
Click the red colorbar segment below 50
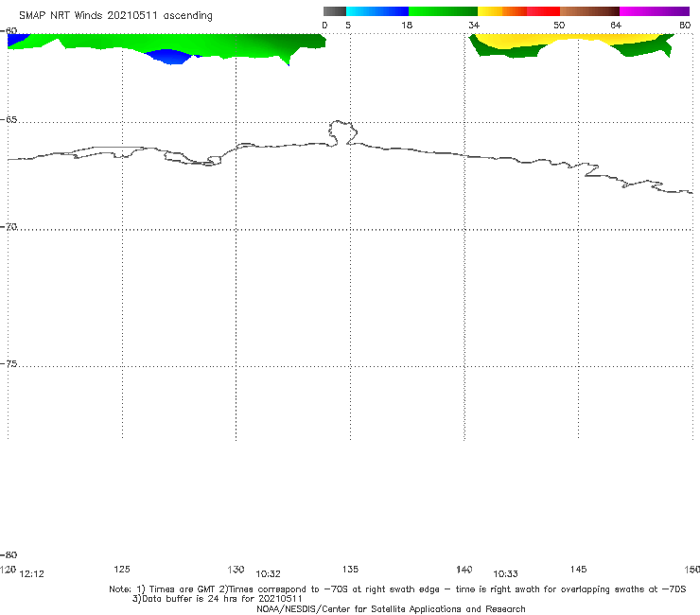[x=543, y=11]
